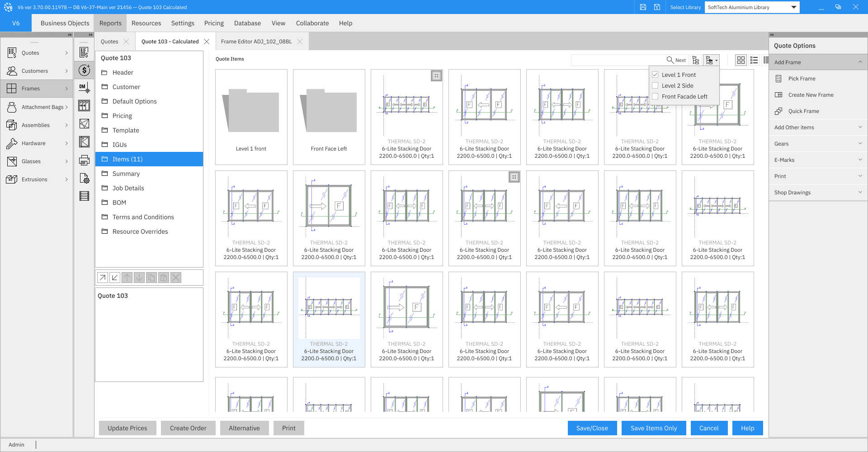Open the Reports menu

(x=110, y=23)
